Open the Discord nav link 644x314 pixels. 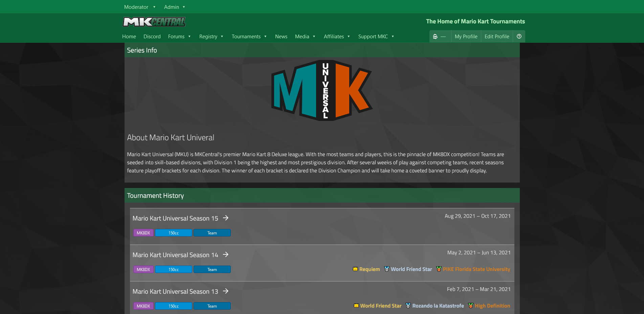tap(152, 37)
